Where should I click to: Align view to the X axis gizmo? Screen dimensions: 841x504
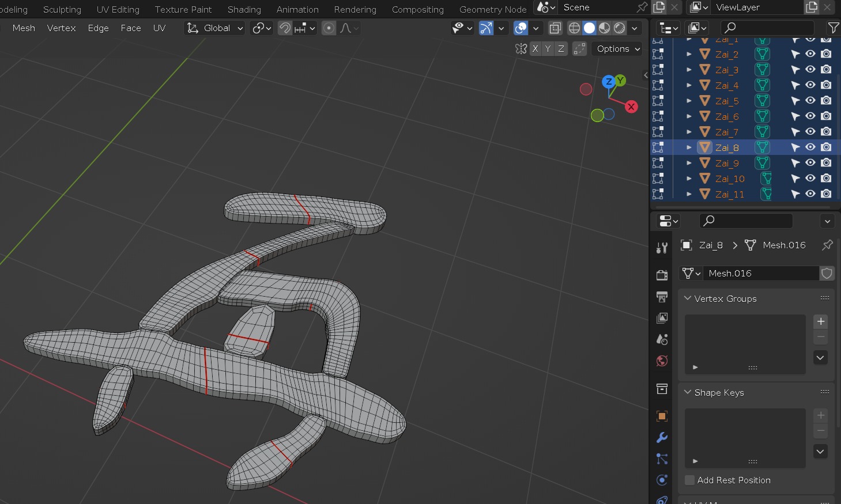tap(632, 107)
